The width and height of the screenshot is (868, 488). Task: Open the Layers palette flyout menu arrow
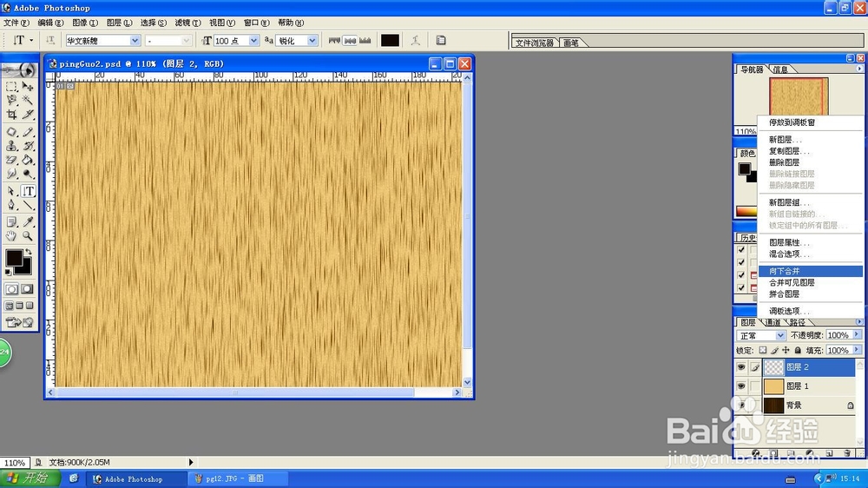point(859,321)
